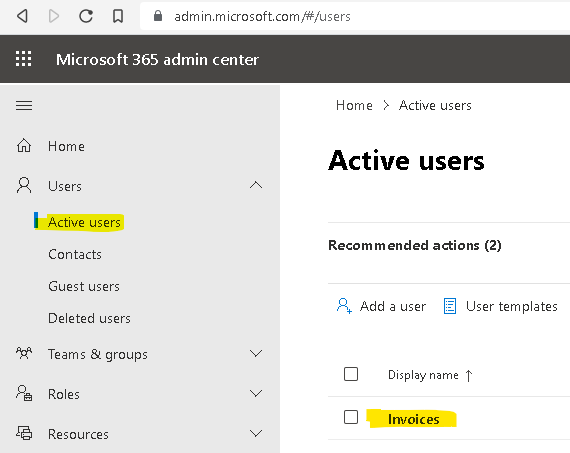Viewport: 570px width, 453px height.
Task: Open the Invoices user entry
Action: point(414,419)
